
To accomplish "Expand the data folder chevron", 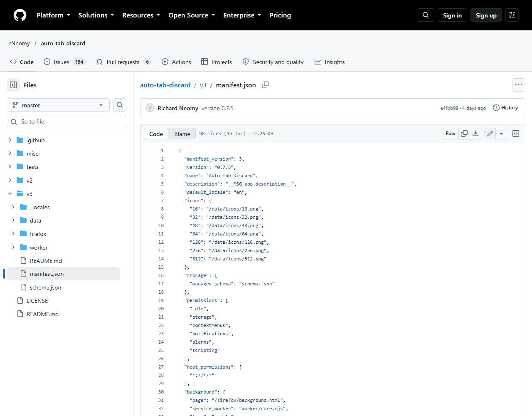I will click(x=13, y=220).
